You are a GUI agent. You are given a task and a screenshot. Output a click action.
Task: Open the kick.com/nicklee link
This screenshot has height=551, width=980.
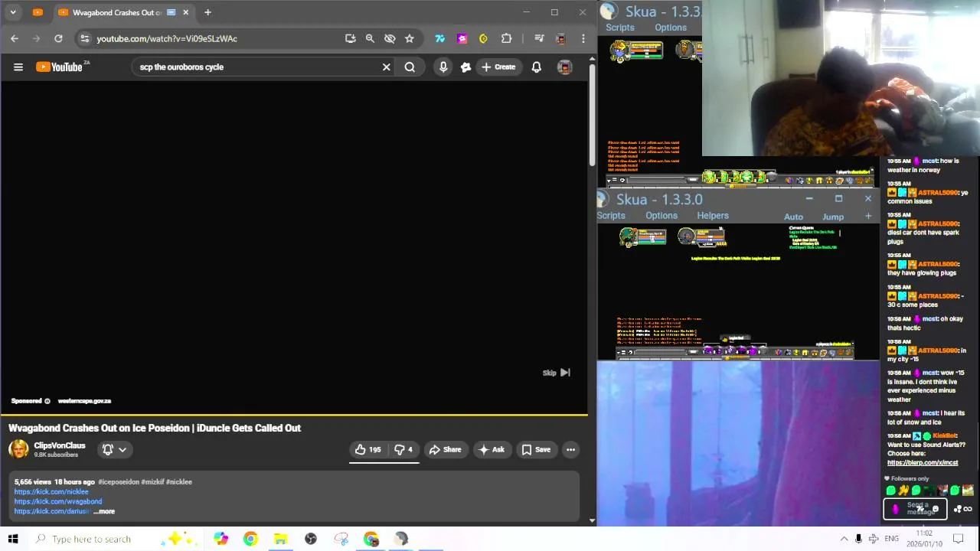pyautogui.click(x=51, y=492)
